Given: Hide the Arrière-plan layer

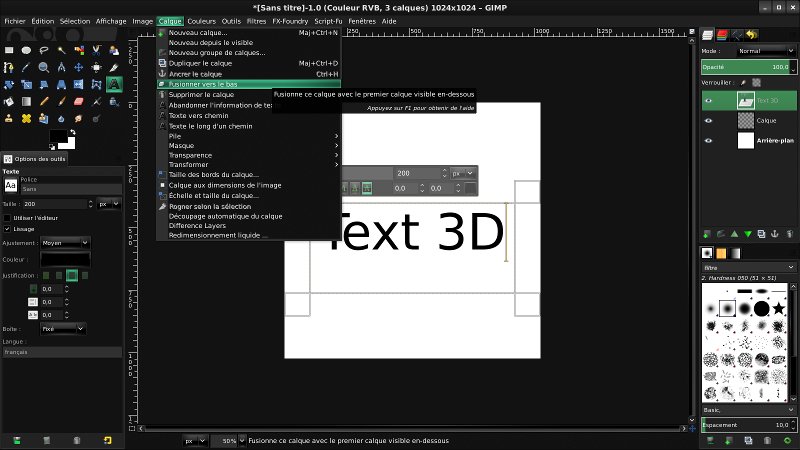Looking at the screenshot, I should (x=708, y=140).
